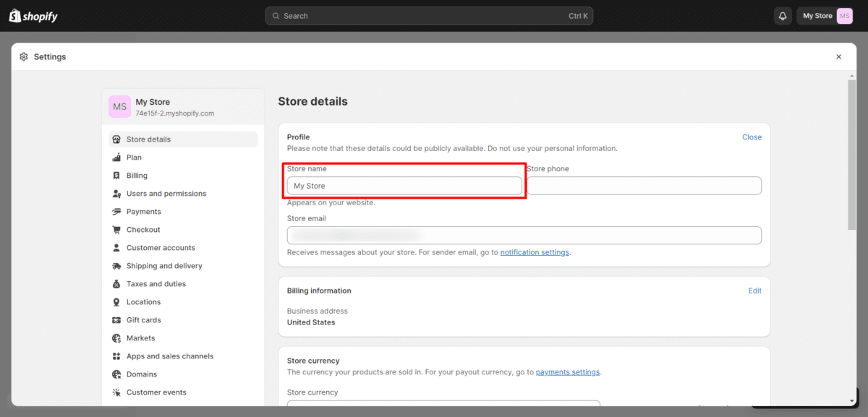Viewport: 868px width, 417px height.
Task: Open notifications with the bell icon
Action: click(x=782, y=15)
